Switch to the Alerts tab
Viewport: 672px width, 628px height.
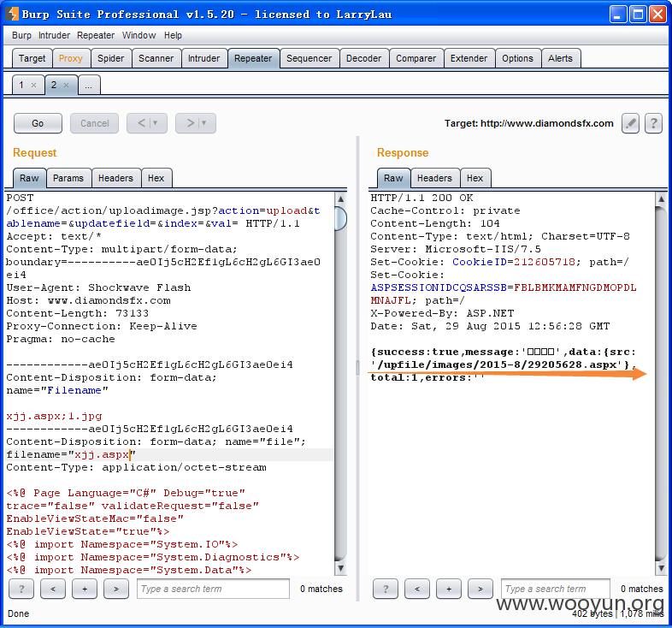click(x=560, y=58)
